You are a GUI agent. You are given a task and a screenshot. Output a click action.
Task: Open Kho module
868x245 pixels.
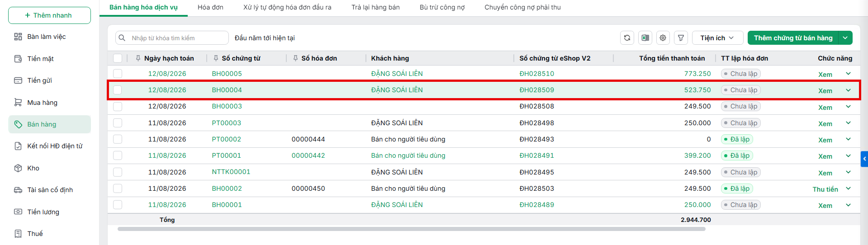coord(49,168)
